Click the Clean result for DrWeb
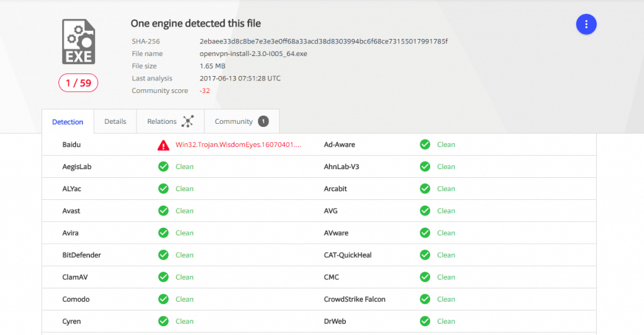The width and height of the screenshot is (644, 335). (446, 321)
